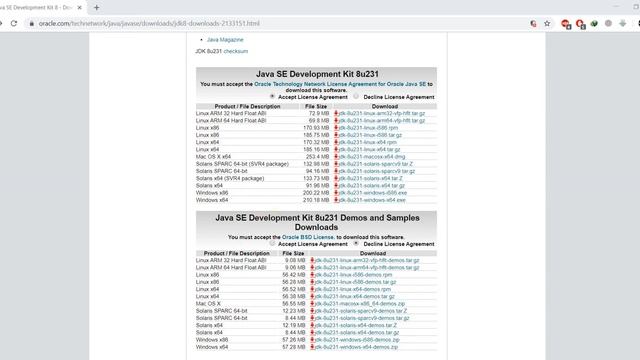
Task: Click red download arrow for jdk-8u231-linux-x64.rpm
Action: (336, 142)
